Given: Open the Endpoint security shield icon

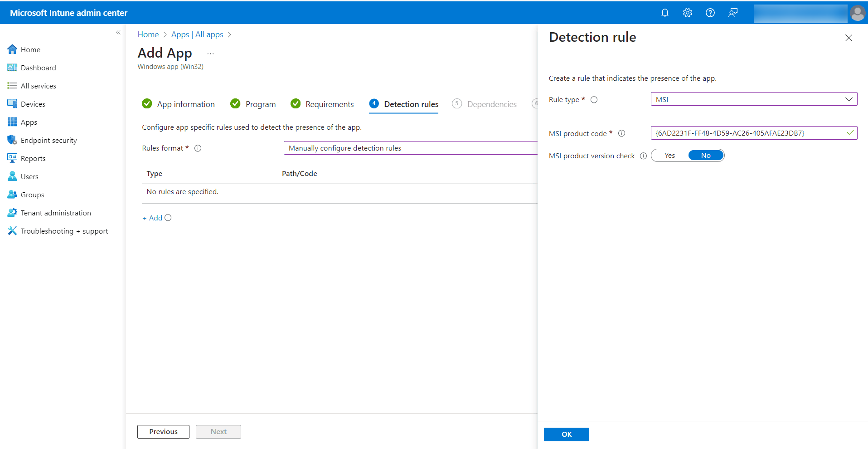Looking at the screenshot, I should 12,140.
